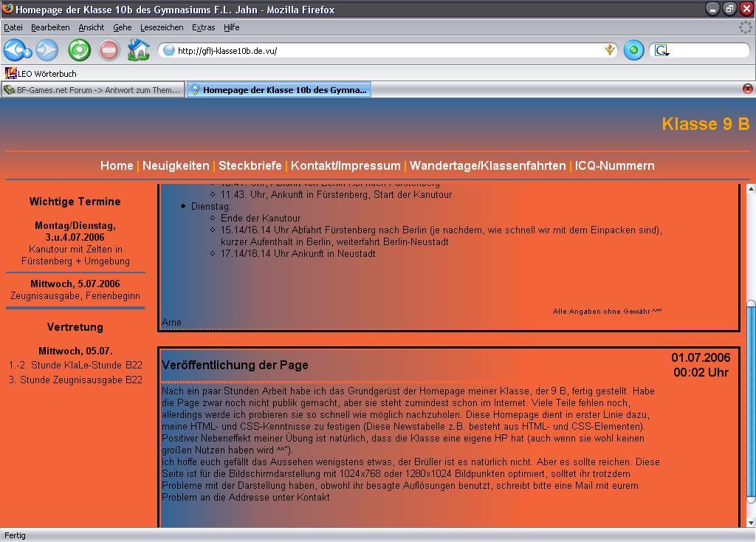Screen dimensions: 756x542
Task: Click '11.43. Uhr, Ankunft in Fürstenberg' entry
Action: tap(336, 195)
